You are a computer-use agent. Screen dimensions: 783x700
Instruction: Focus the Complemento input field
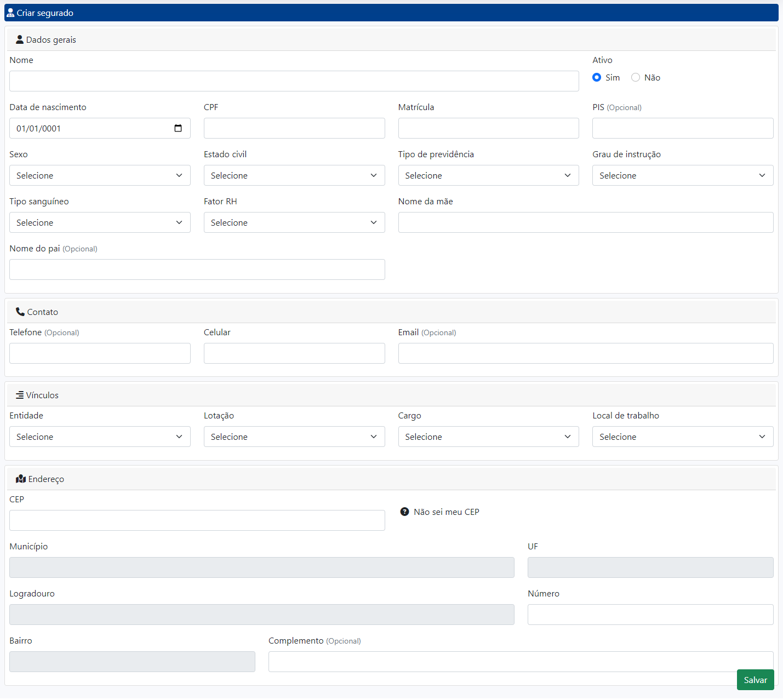(521, 662)
